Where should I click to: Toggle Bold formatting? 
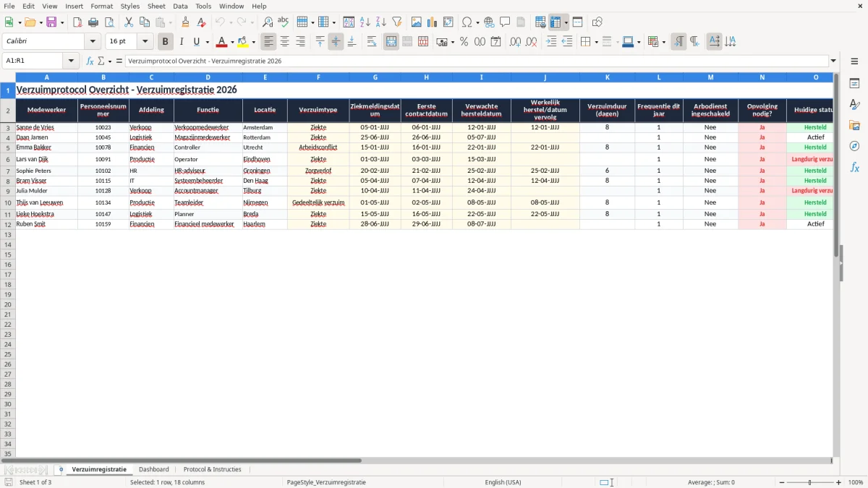(166, 42)
